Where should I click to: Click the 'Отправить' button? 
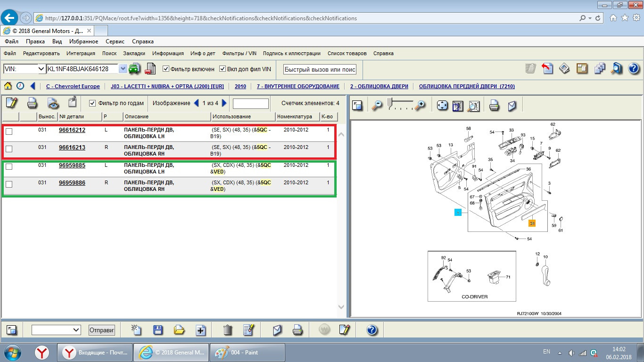click(x=102, y=330)
